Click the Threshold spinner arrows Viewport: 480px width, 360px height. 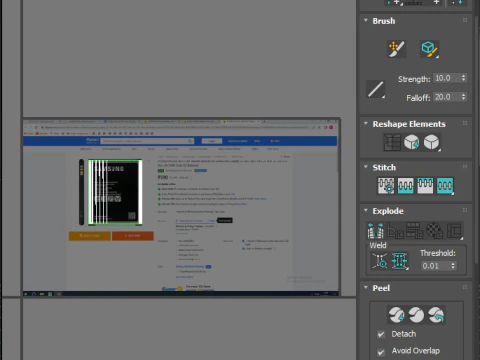point(453,266)
